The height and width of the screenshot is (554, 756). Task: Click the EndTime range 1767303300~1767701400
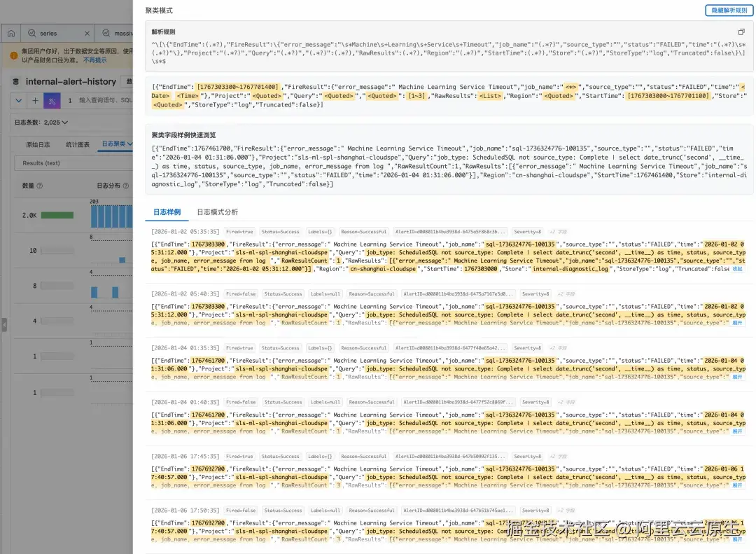click(237, 87)
